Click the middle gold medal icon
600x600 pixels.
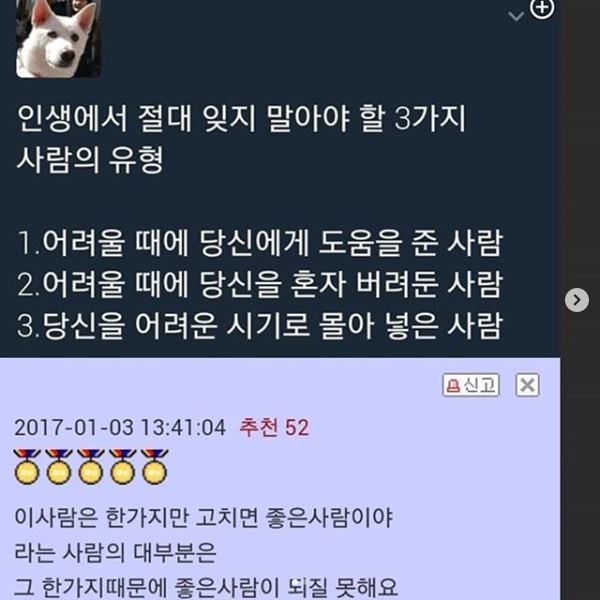[91, 467]
